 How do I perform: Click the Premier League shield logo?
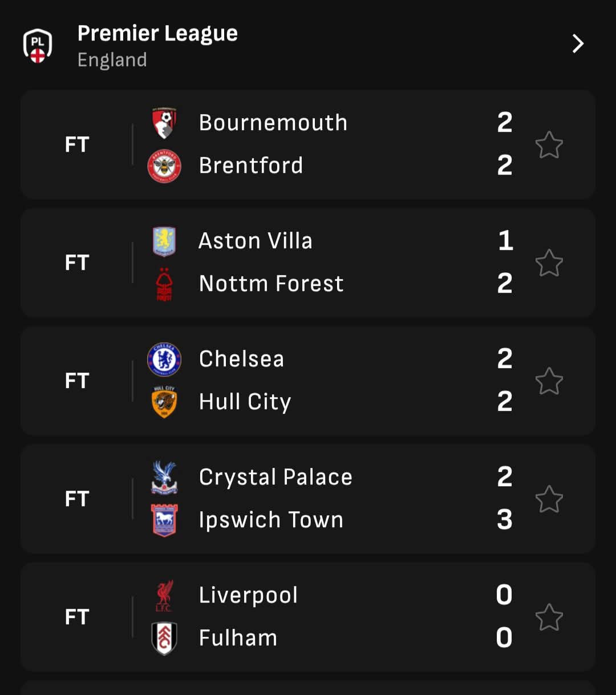tap(38, 46)
